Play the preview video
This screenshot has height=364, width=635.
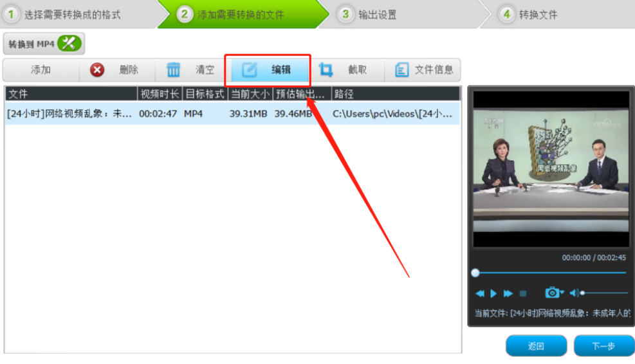pyautogui.click(x=493, y=293)
